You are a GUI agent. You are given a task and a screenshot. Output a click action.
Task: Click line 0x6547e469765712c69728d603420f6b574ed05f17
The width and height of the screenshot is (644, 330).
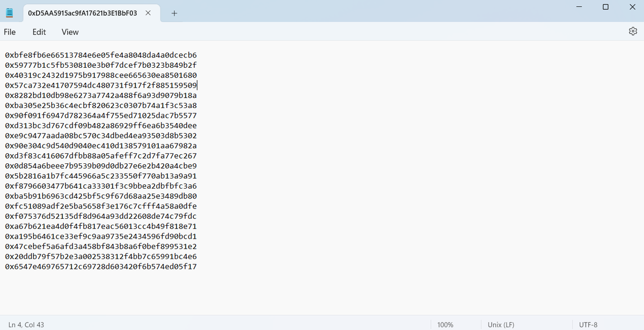coord(101,267)
